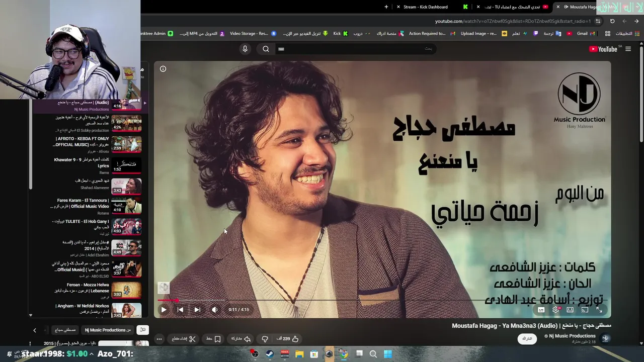644x362 pixels.
Task: Open Windows taskbar search
Action: point(373,354)
